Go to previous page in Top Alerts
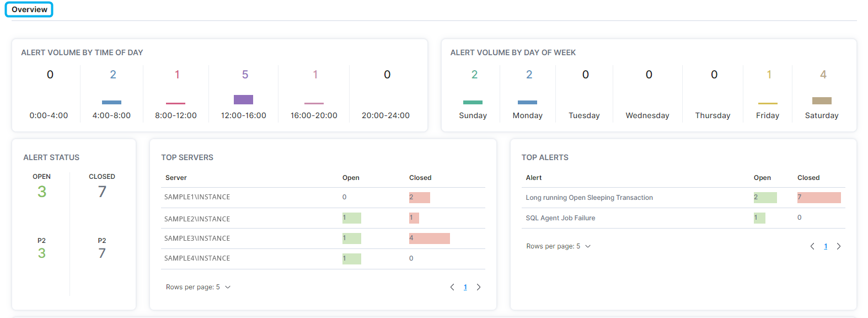The width and height of the screenshot is (868, 318). click(x=812, y=246)
